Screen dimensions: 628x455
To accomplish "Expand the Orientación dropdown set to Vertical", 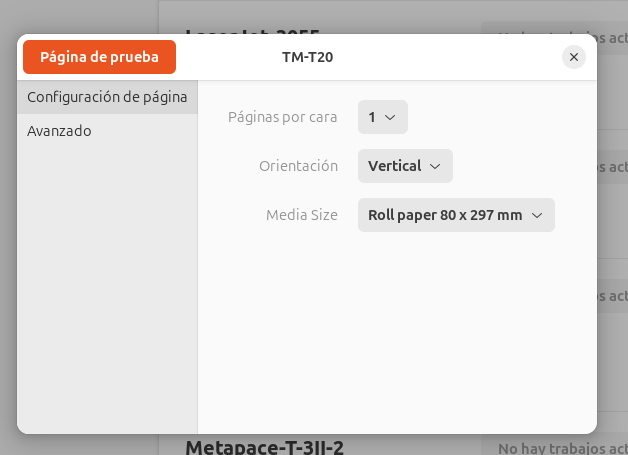I will click(405, 166).
